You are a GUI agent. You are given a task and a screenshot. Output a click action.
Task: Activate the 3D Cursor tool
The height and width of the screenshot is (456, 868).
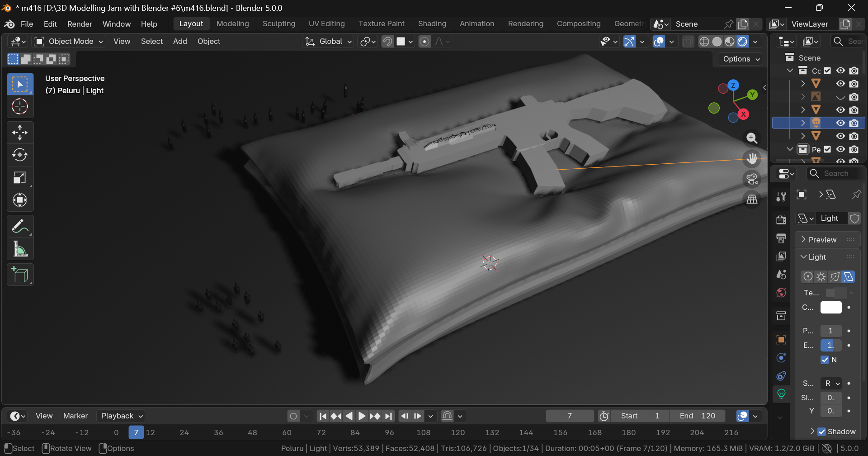point(20,107)
